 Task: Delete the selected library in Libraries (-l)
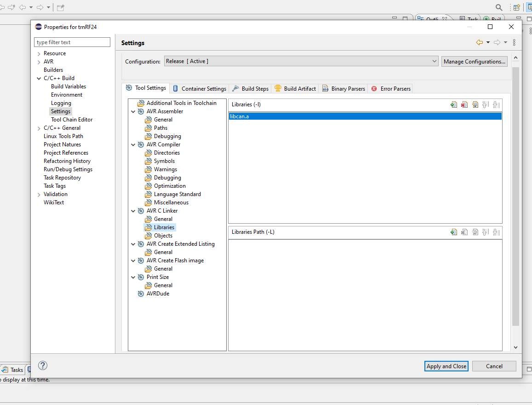464,104
